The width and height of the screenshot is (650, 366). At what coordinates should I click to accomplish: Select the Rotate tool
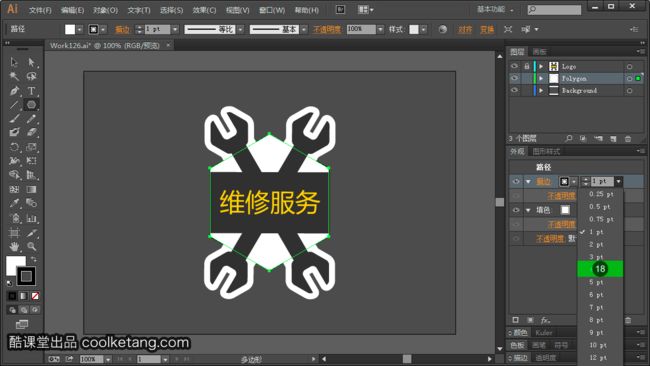pos(14,147)
